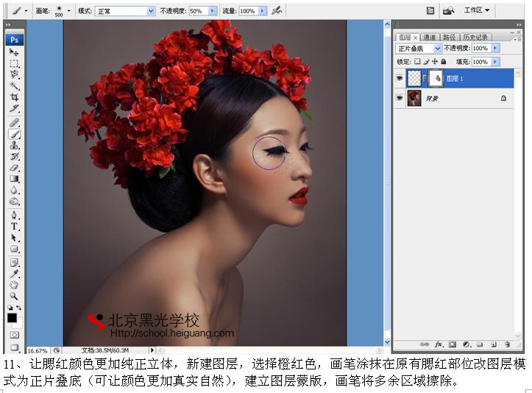
Task: Select the Type tool
Action: 14,227
